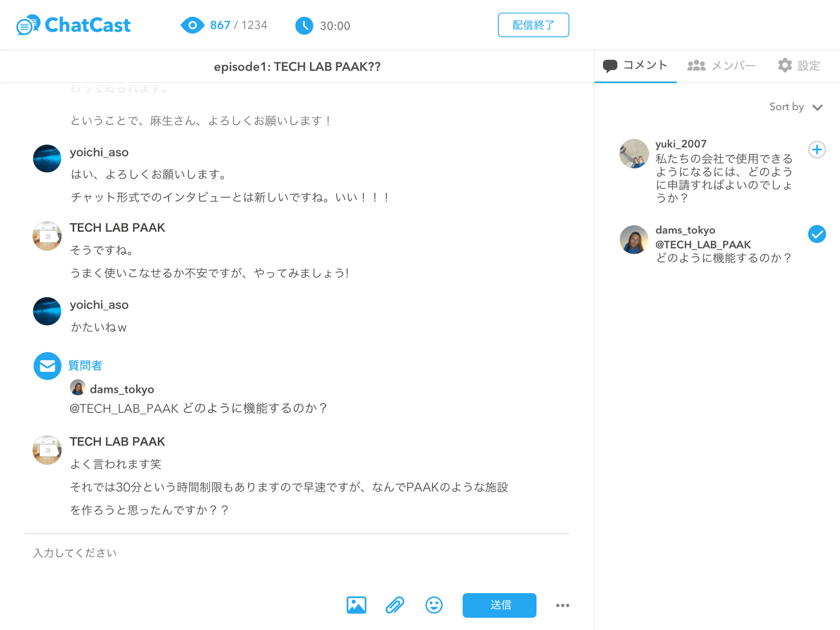Insert an image with the picture icon
840x630 pixels.
click(x=356, y=605)
